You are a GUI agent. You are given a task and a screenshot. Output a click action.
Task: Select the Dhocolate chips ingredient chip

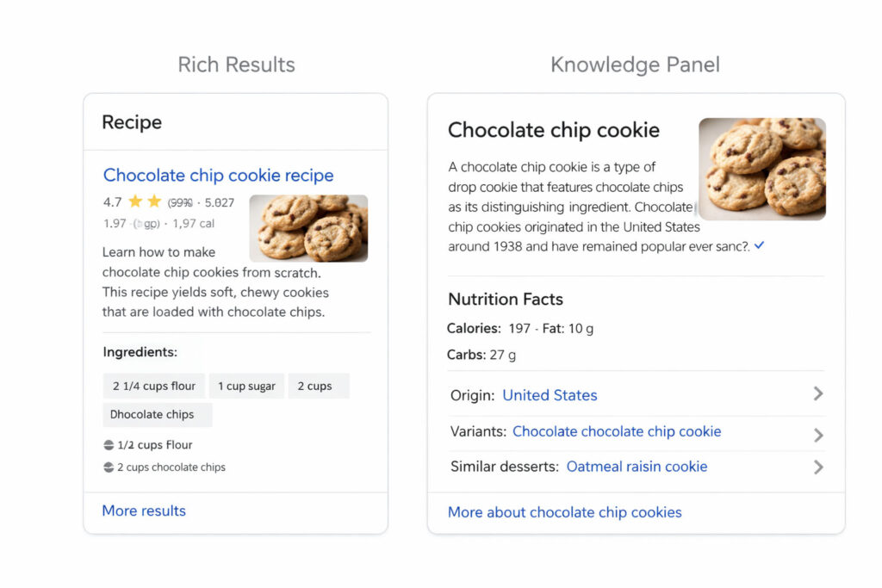(x=156, y=415)
